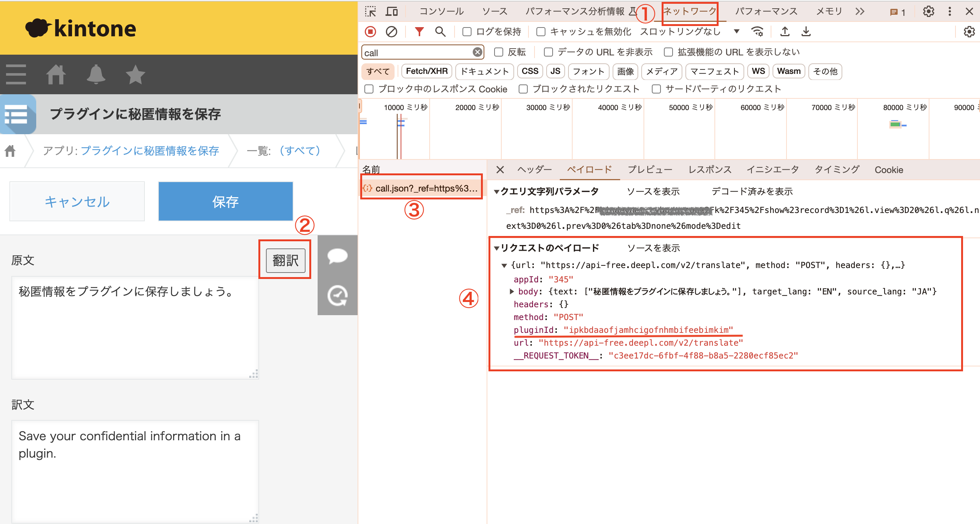Screen dimensions: 980x524
Task: Collapse the root payload object starting with url
Action: point(504,265)
